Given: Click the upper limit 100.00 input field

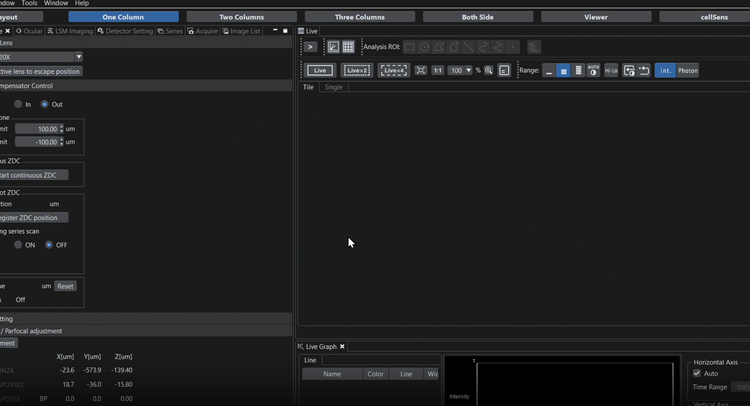Looking at the screenshot, I should coord(40,129).
